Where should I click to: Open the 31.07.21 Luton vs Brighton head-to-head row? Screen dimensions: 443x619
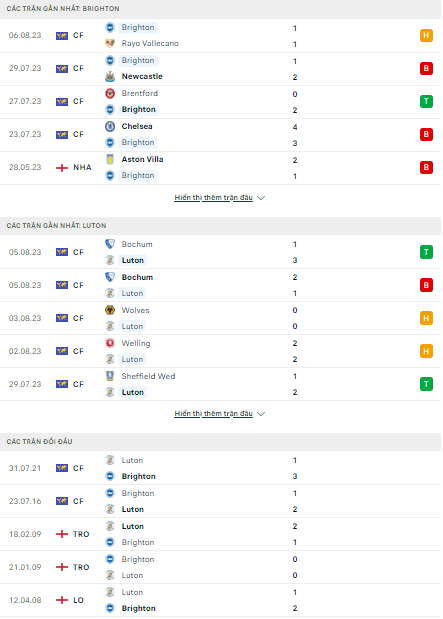(x=220, y=468)
